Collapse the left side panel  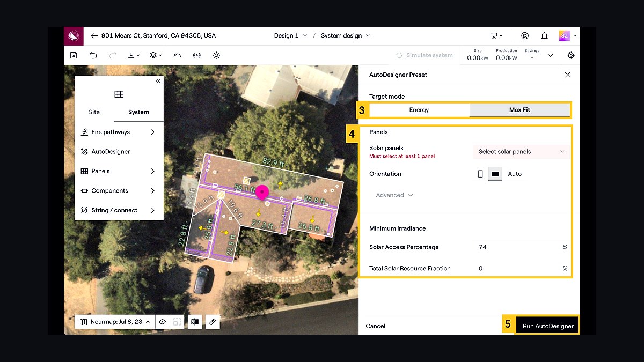(x=158, y=81)
